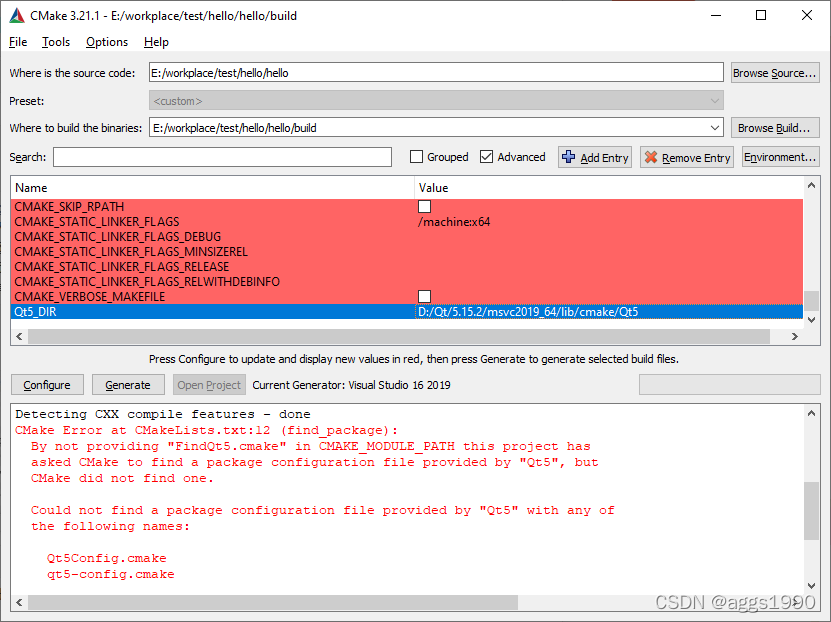Select the CMAKE_SKIP_RPATH row name
The image size is (831, 622).
tap(69, 207)
